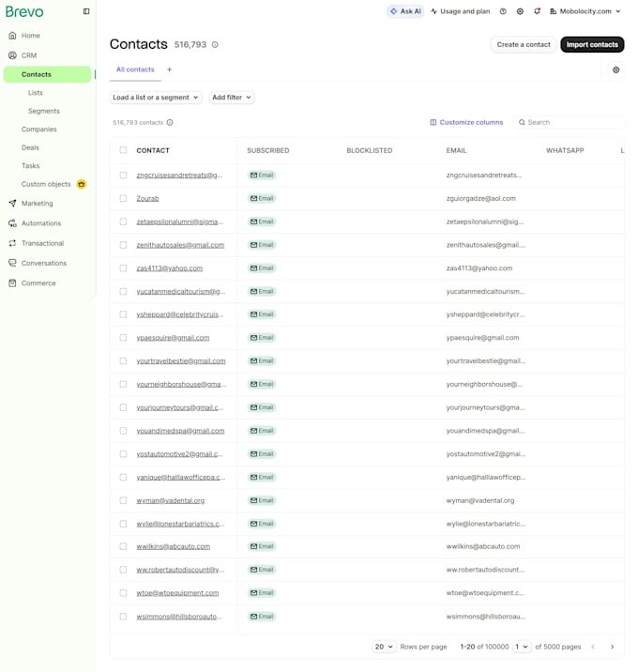Add a new view with the plus icon

coord(169,69)
